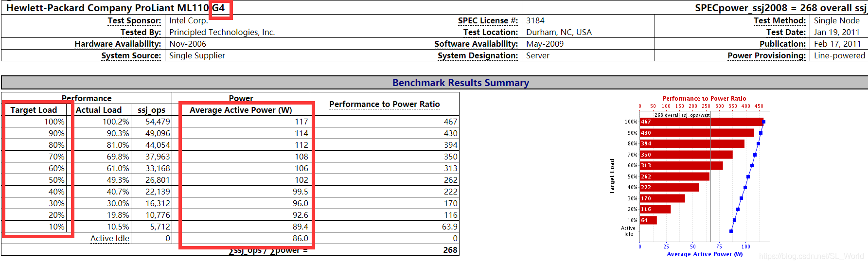Click the red chart bar labeled 170
Screen dimensions: 868x265
662,198
